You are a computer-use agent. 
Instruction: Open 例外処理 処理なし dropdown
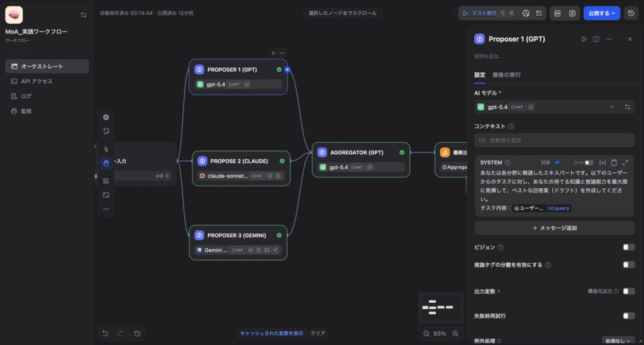click(618, 341)
